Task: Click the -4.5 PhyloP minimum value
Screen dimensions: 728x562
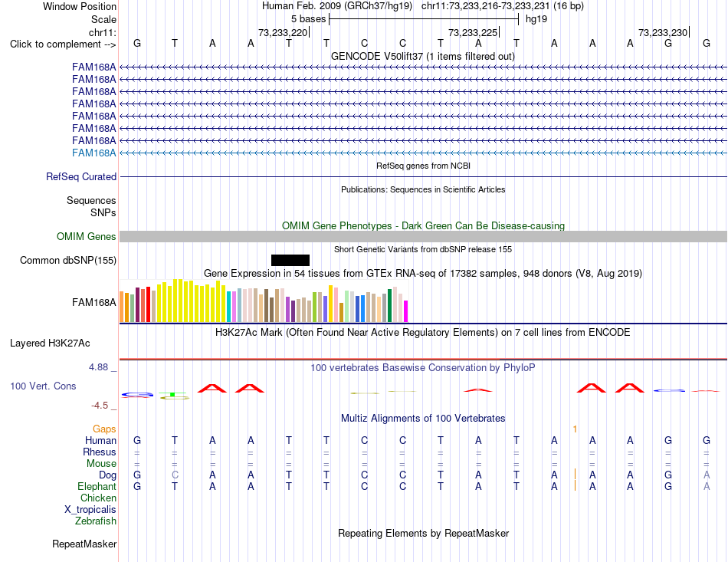Action: (100, 406)
